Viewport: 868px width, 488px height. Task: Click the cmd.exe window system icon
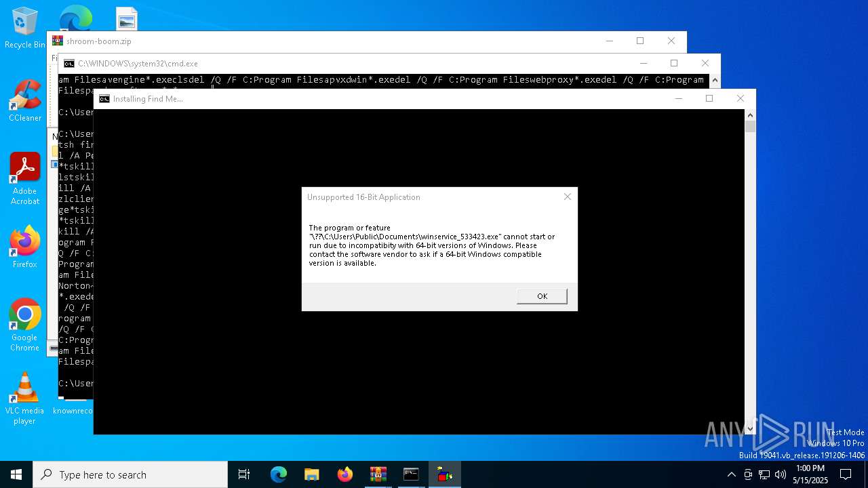click(69, 64)
